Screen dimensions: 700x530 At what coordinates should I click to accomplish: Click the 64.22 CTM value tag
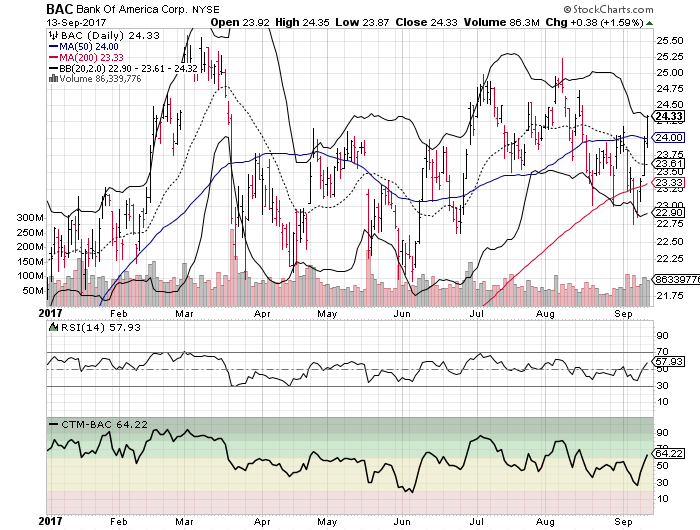tap(668, 454)
